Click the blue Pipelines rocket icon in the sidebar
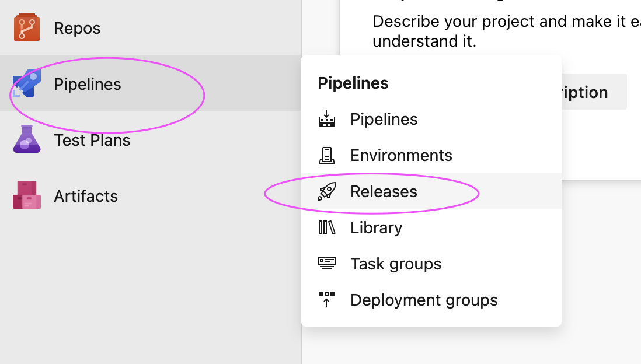 (x=27, y=83)
